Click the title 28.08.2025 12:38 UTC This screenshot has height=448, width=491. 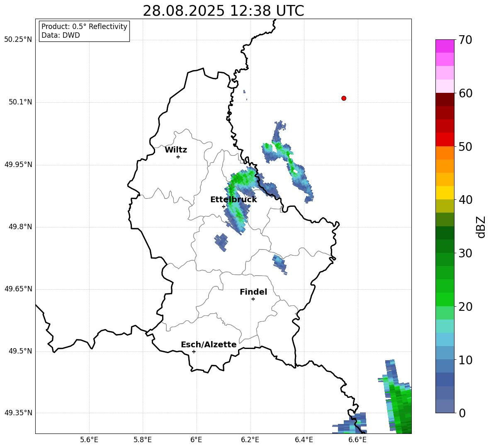223,11
